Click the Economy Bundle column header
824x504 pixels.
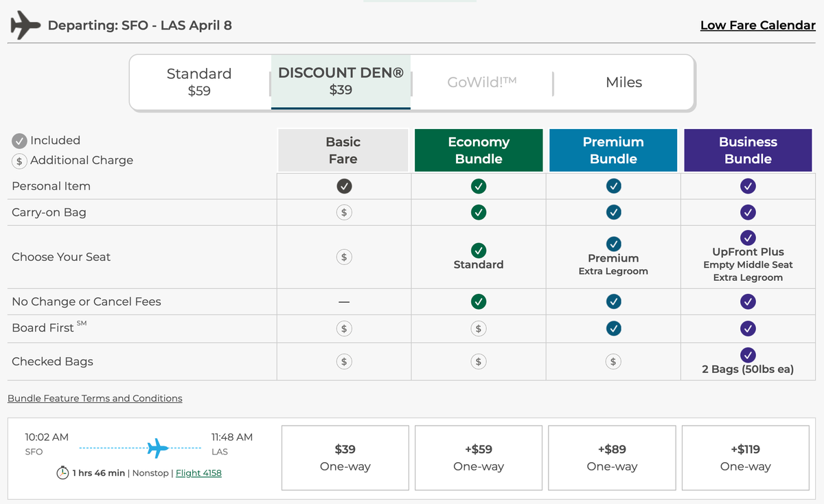coord(478,150)
